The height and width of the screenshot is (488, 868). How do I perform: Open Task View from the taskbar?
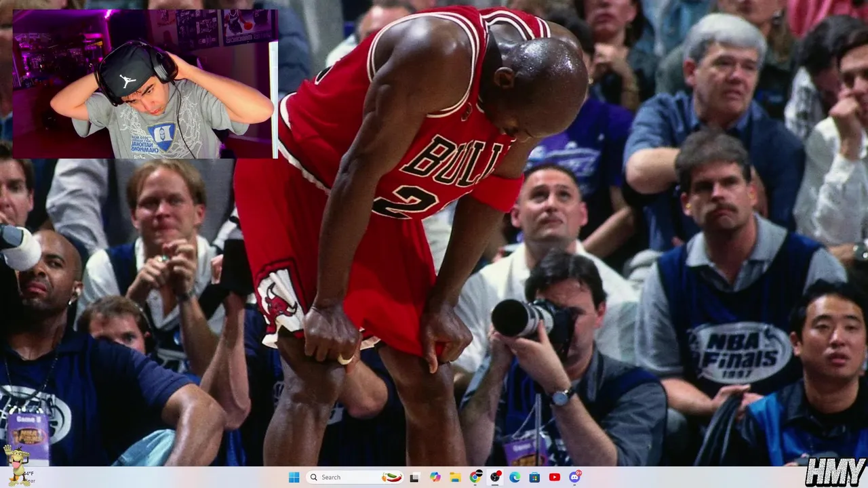point(414,477)
